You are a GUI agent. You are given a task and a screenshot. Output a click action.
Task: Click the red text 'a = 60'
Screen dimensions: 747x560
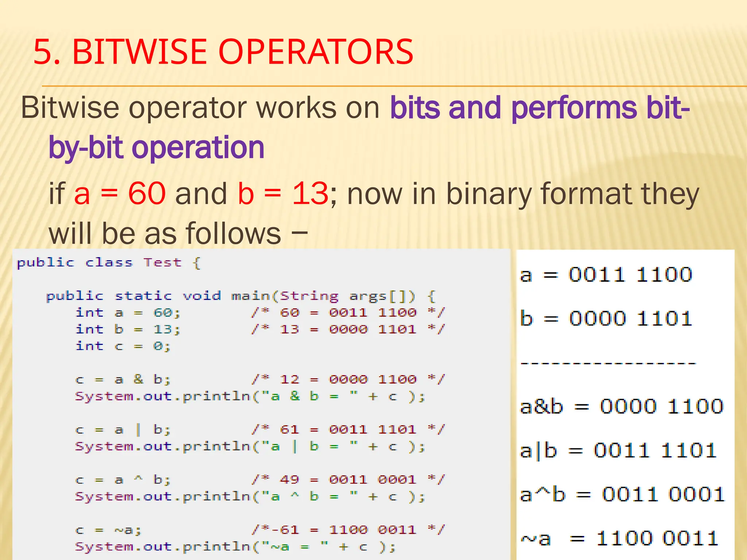pyautogui.click(x=120, y=193)
